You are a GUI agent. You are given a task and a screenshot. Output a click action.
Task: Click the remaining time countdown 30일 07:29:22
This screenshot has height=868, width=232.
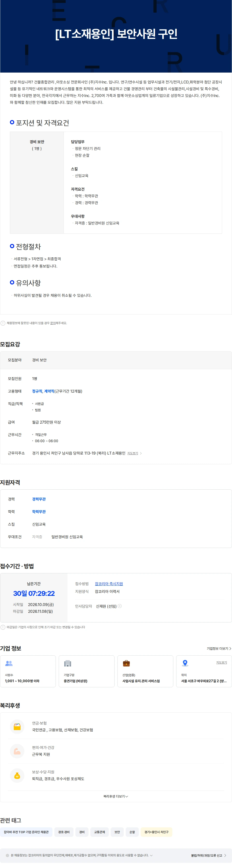tap(34, 593)
